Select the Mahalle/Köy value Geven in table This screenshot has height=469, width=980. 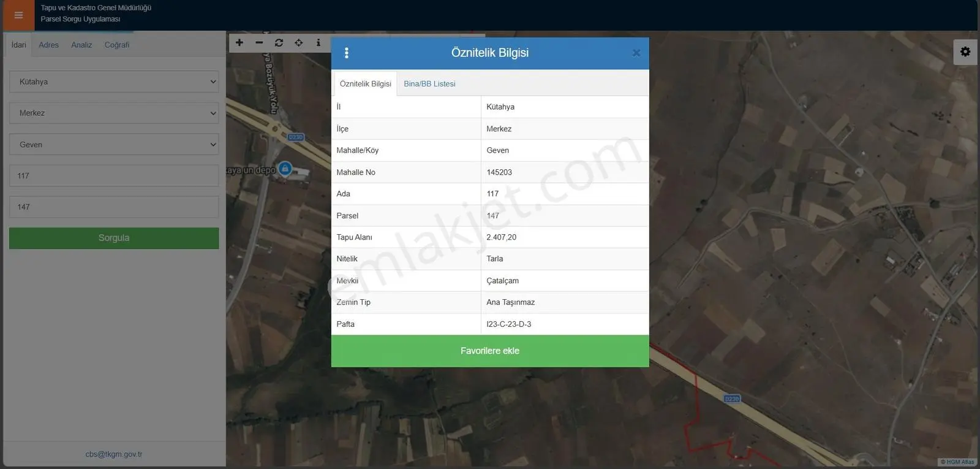click(x=498, y=150)
